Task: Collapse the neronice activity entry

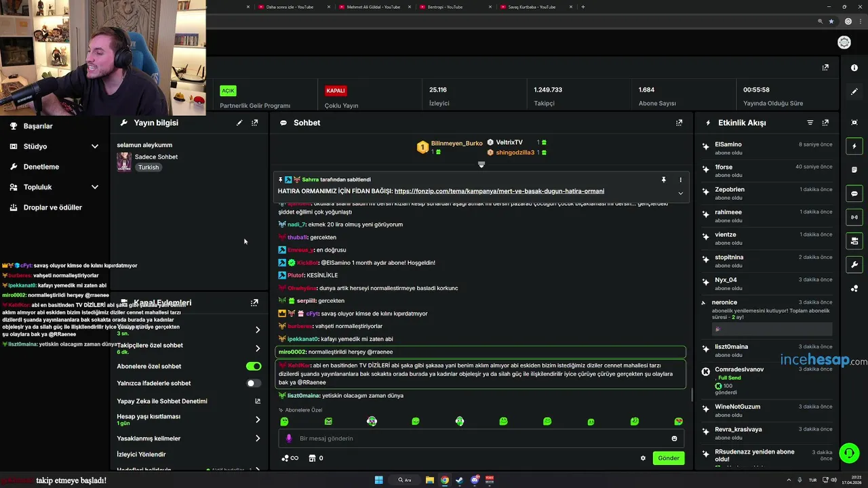Action: tap(703, 302)
